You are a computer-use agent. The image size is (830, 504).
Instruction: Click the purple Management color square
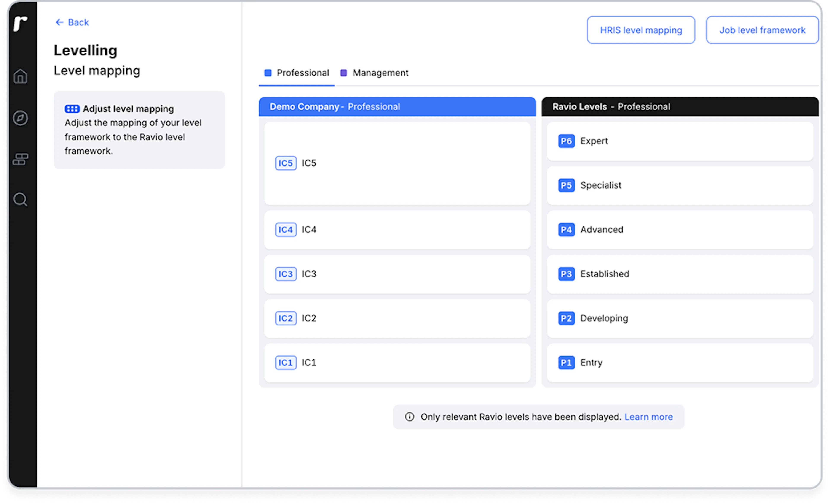pyautogui.click(x=344, y=73)
